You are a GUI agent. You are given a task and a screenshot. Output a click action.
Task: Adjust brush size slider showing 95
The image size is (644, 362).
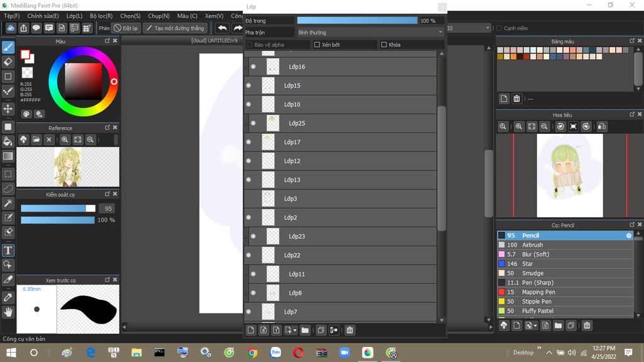point(58,209)
